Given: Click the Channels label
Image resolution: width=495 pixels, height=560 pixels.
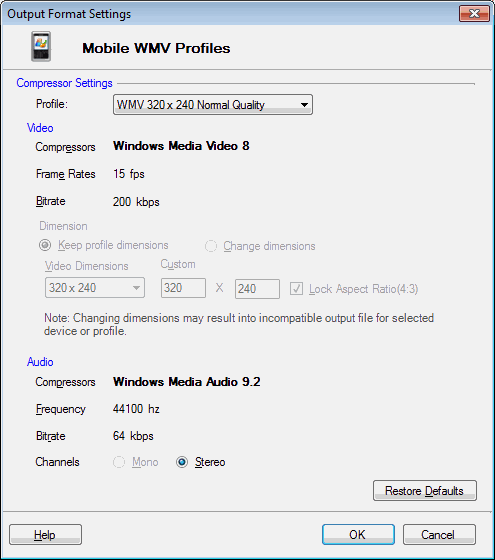Looking at the screenshot, I should pyautogui.click(x=58, y=462).
